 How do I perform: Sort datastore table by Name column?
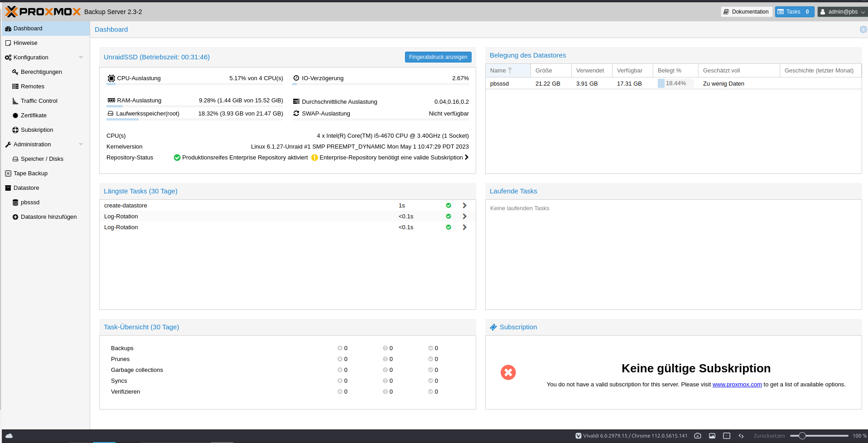coord(508,71)
